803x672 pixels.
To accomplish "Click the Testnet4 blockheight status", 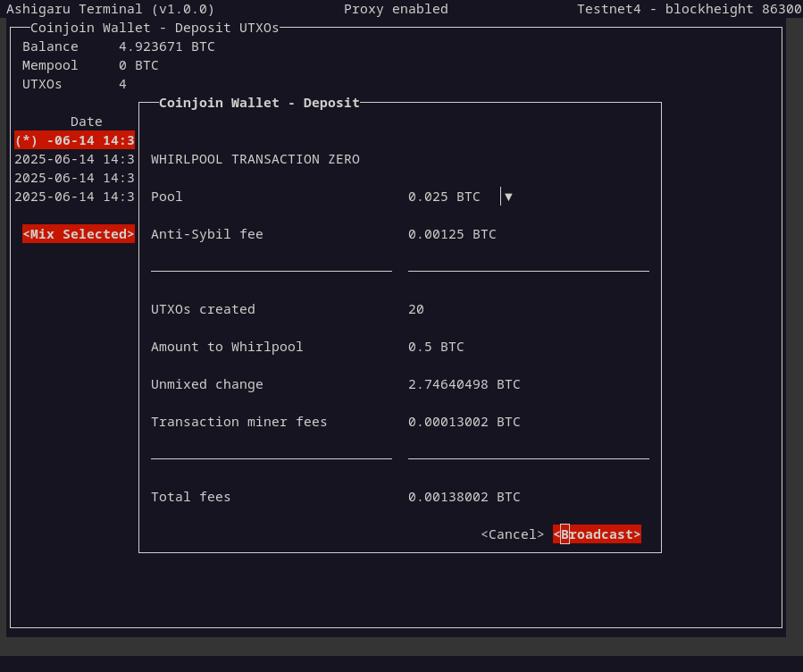I will [690, 9].
